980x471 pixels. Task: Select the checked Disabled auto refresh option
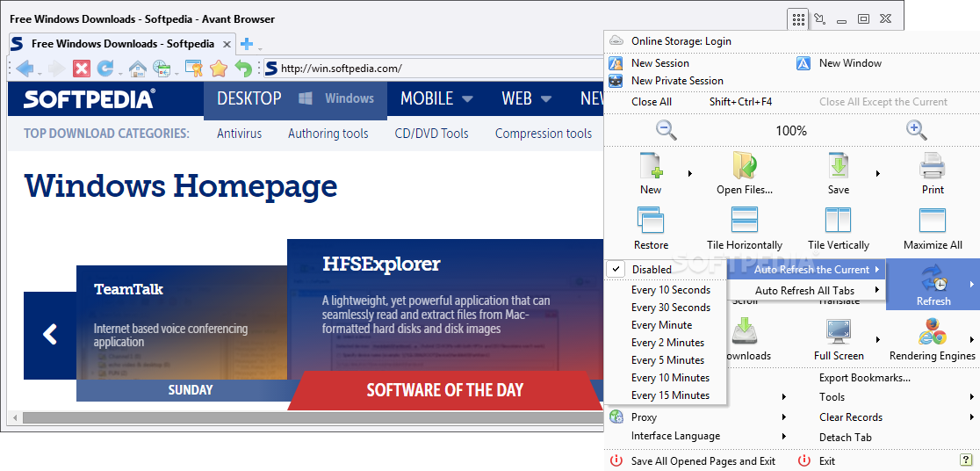click(x=666, y=269)
